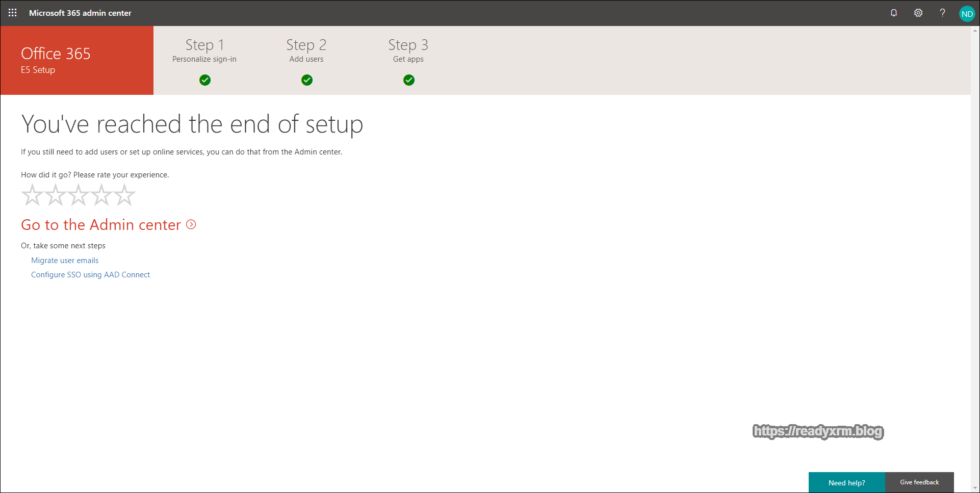Click the Step 2 green checkmark
The width and height of the screenshot is (980, 493).
coord(307,80)
